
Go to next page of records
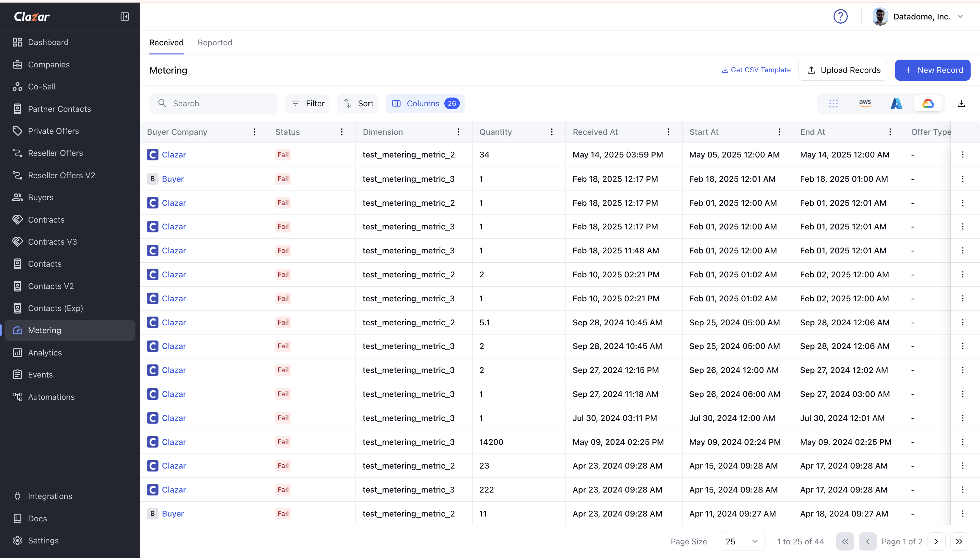tap(936, 541)
